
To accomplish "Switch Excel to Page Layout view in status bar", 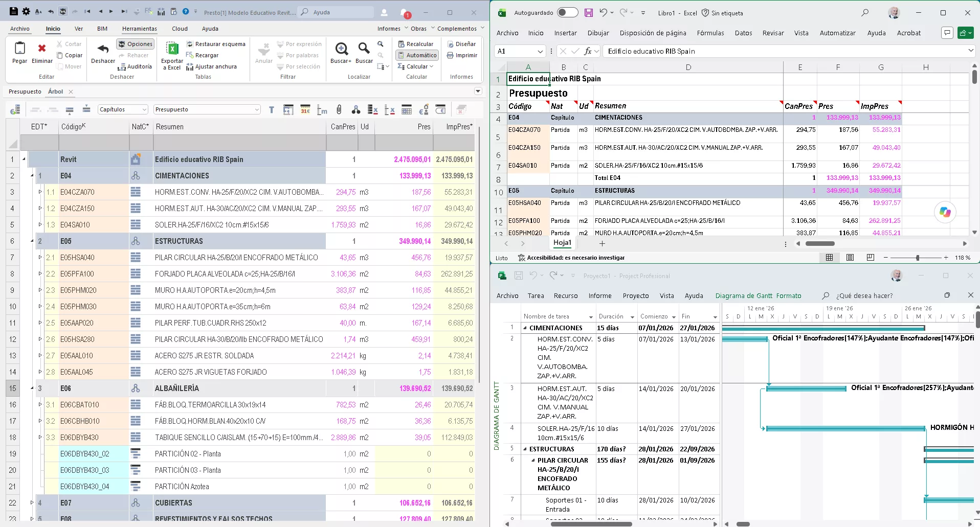I will click(850, 258).
